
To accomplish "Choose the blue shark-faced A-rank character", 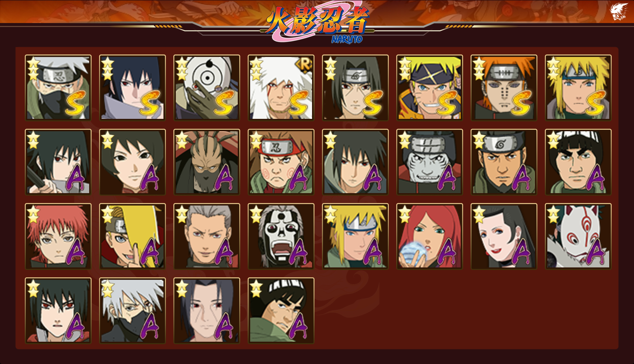I will pos(429,162).
